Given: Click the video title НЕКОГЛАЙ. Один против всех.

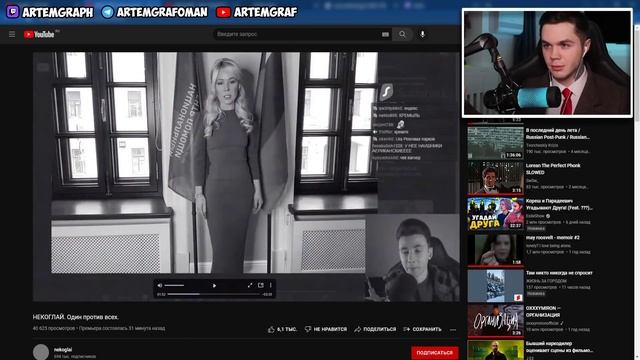Looking at the screenshot, I should (x=76, y=317).
